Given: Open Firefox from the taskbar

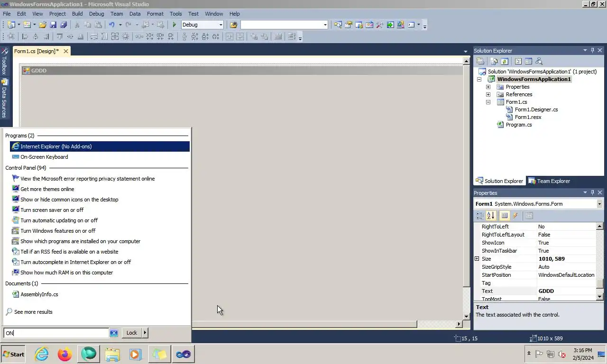Looking at the screenshot, I should [x=65, y=354].
